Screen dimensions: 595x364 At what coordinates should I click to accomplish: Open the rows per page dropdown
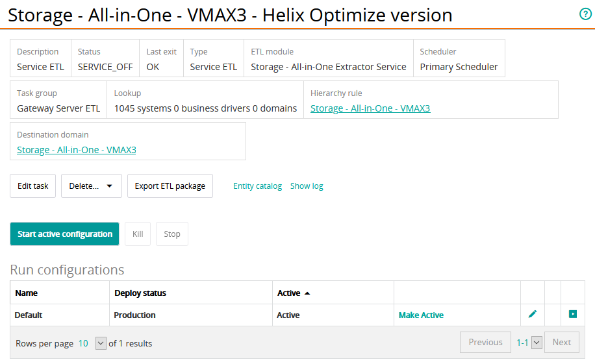click(101, 343)
